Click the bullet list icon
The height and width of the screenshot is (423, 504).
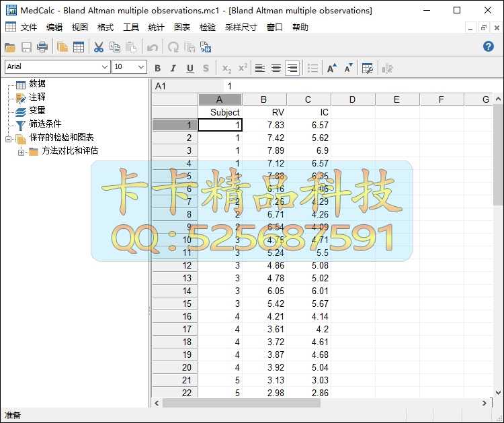point(312,68)
